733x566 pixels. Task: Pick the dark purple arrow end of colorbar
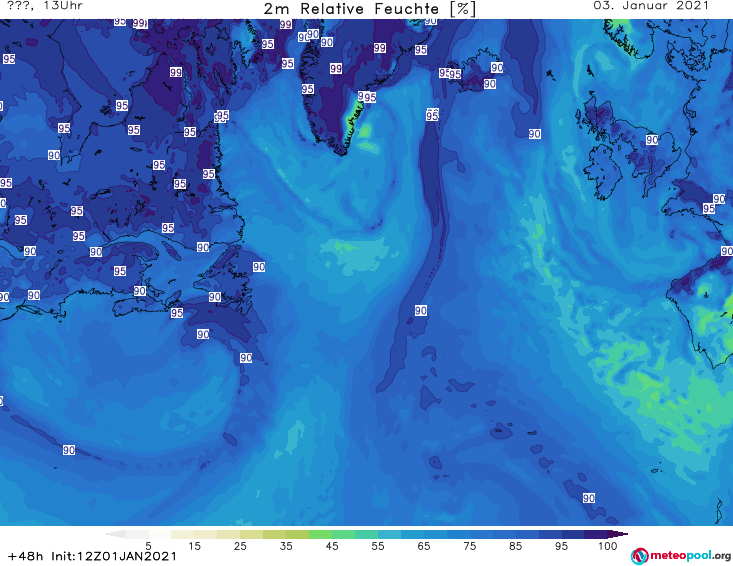618,534
